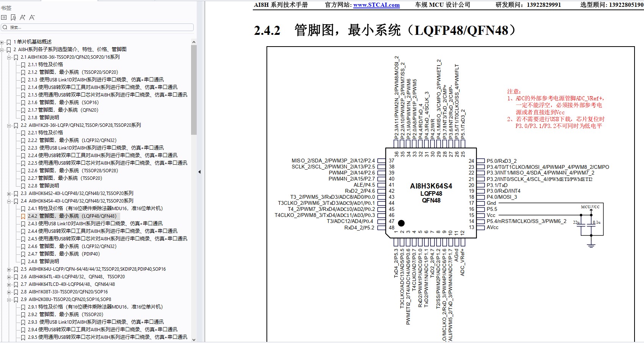Open bookmark 2.2.2 管脚图 (LQFP32/QFN32)
Viewport: 644px width, 343px height.
click(x=72, y=140)
